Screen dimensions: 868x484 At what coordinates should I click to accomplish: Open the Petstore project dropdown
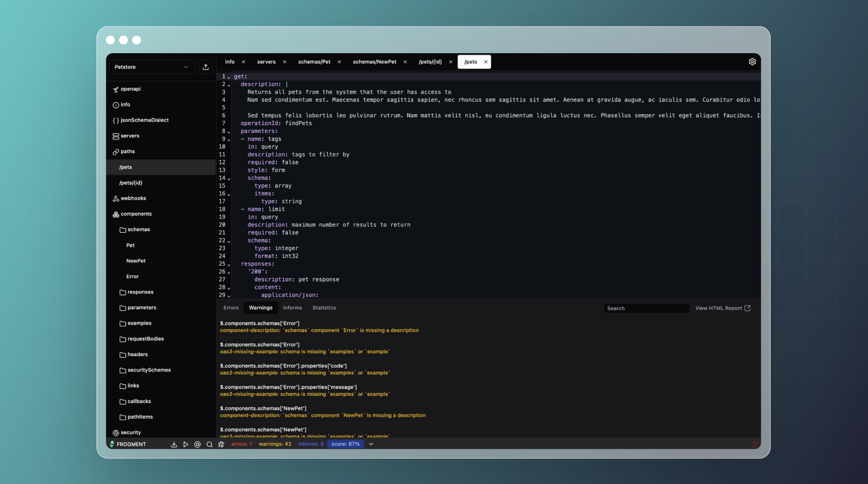pos(151,67)
